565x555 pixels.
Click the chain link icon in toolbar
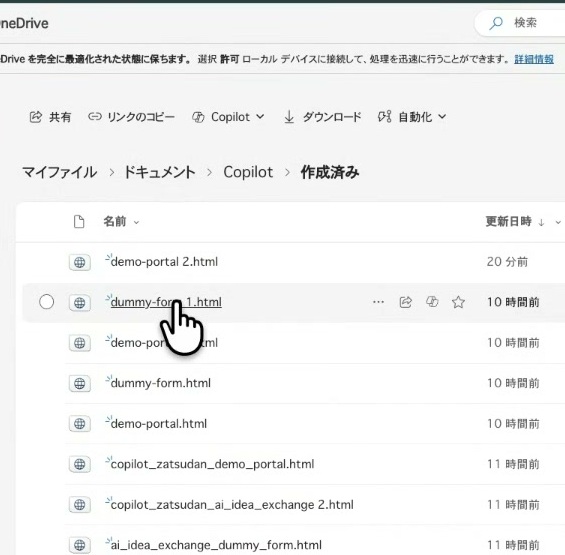click(95, 116)
